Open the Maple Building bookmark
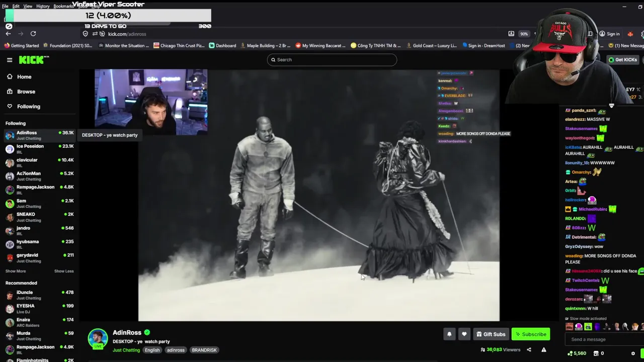Image resolution: width=644 pixels, height=362 pixels. 265,45
